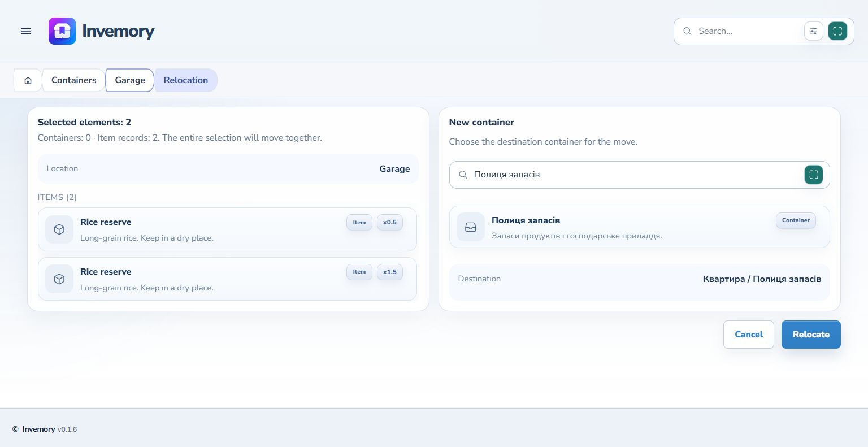The height and width of the screenshot is (447, 868).
Task: Select Relocation breadcrumb
Action: pyautogui.click(x=186, y=80)
